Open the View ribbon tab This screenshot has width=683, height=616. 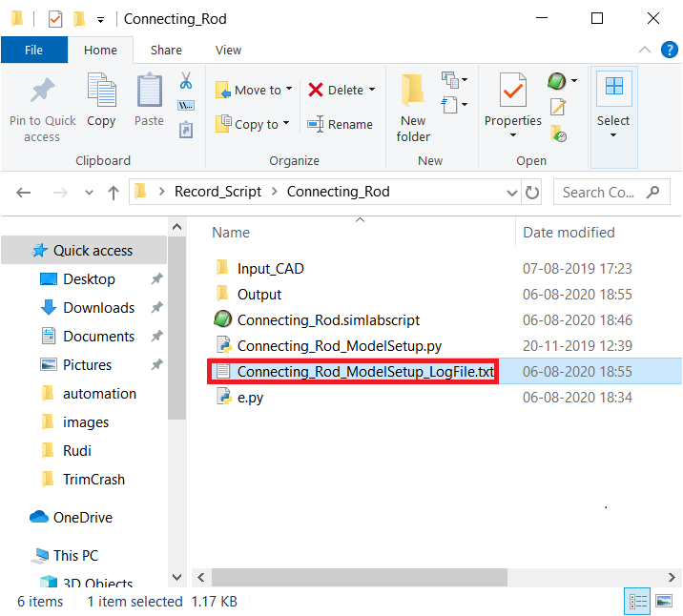[228, 50]
